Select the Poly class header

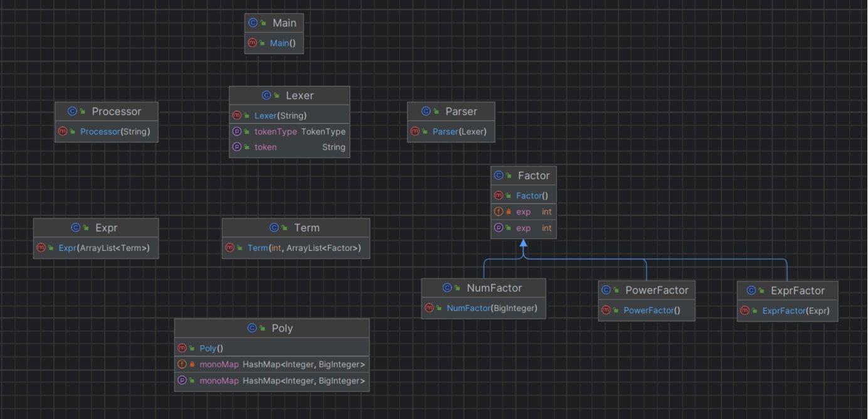click(x=272, y=328)
